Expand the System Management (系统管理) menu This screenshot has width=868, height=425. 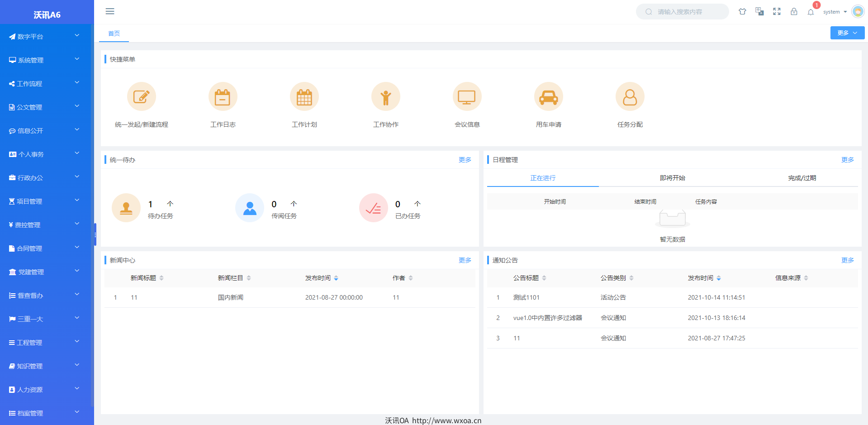click(45, 60)
